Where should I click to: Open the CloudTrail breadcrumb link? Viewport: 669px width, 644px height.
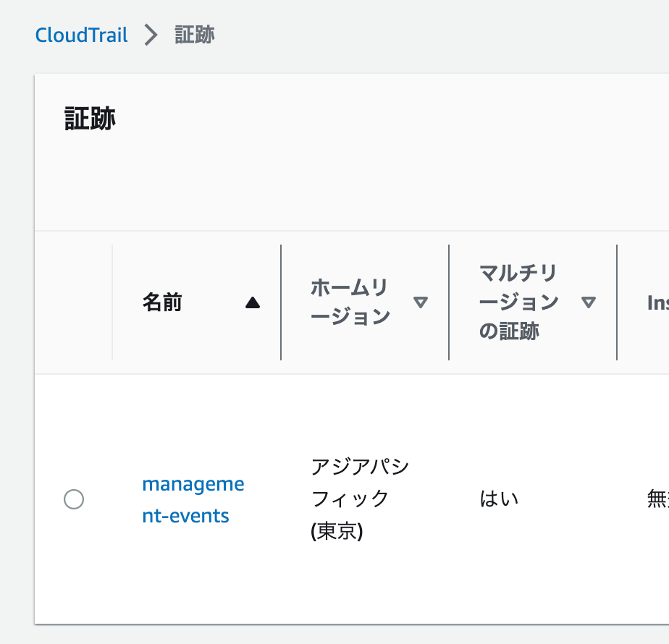point(82,35)
